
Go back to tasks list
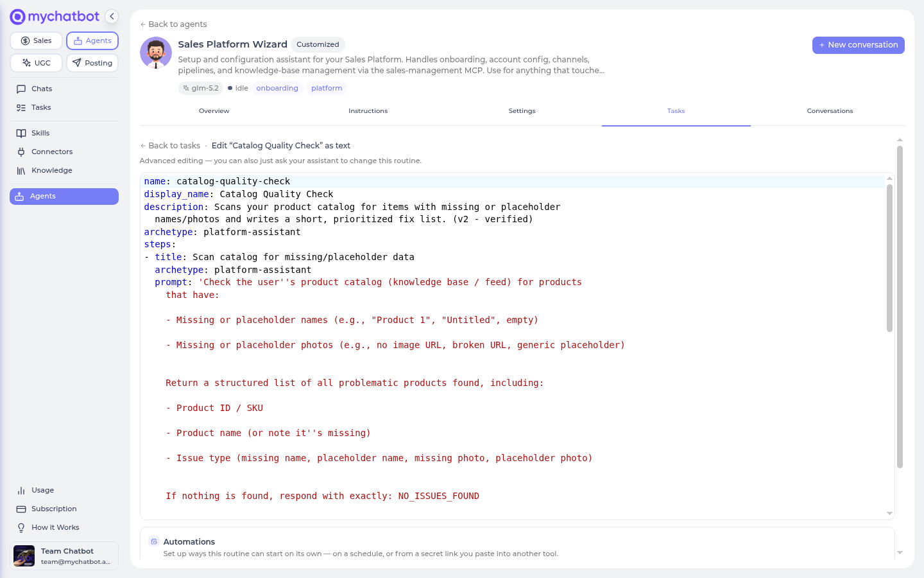[x=170, y=146]
